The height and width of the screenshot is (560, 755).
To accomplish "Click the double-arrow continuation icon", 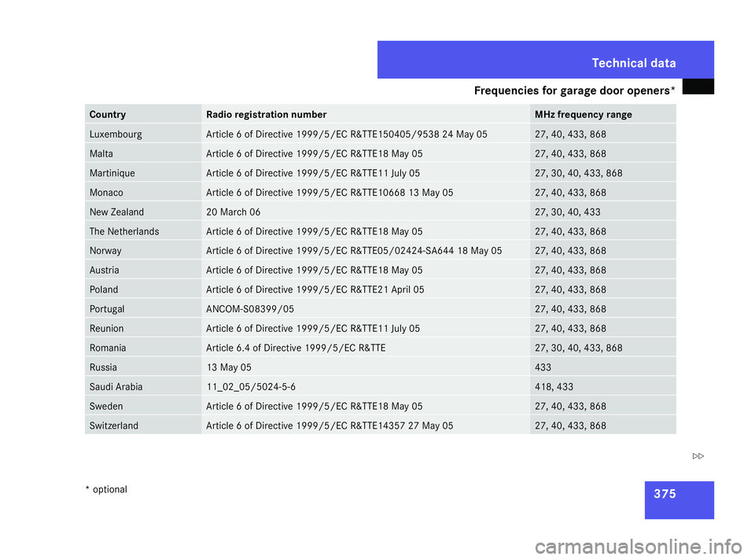I will click(x=698, y=456).
